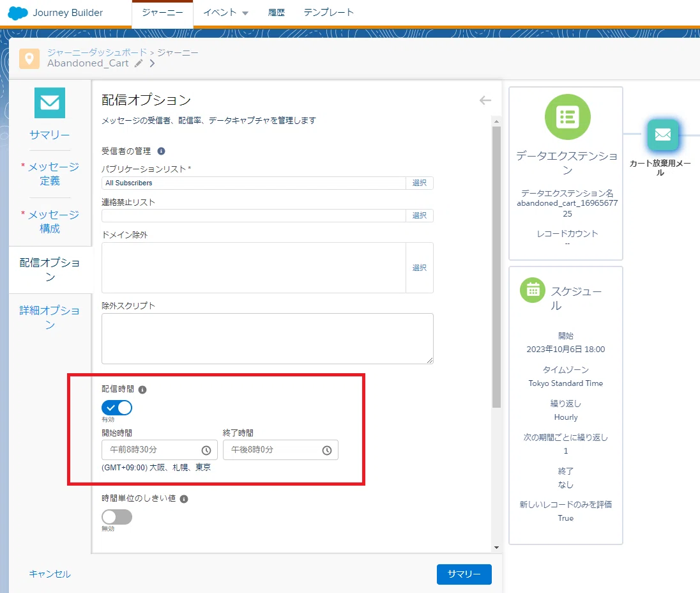Click 選択 for ドメイン除外
The image size is (700, 593).
click(419, 268)
